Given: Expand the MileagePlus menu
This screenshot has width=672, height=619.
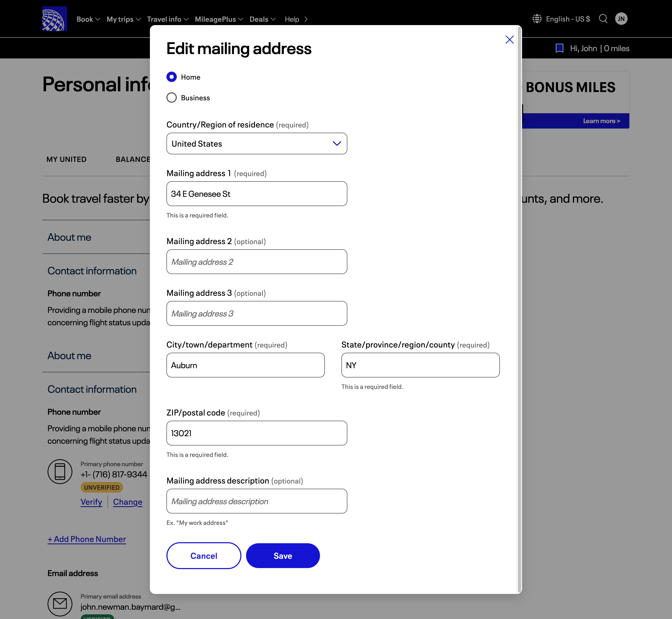Looking at the screenshot, I should pyautogui.click(x=219, y=19).
